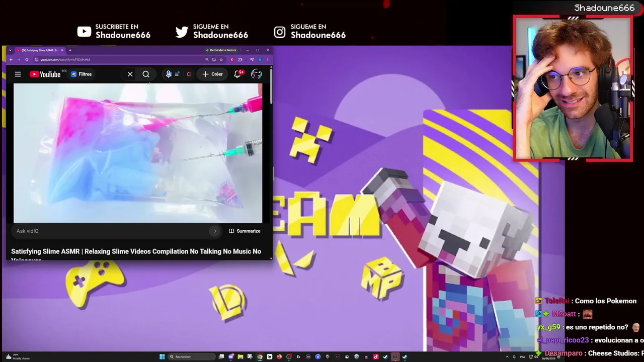
Task: Go to YouTube home via logo
Action: pyautogui.click(x=45, y=74)
